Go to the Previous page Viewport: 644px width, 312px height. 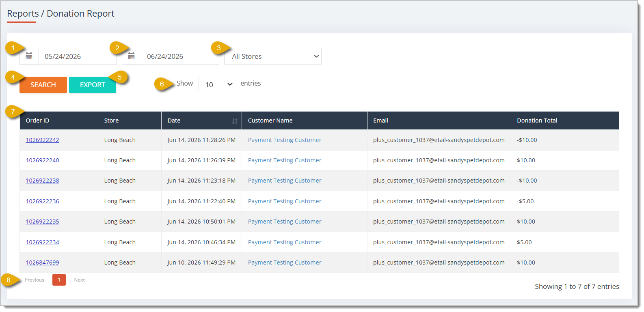[x=35, y=280]
